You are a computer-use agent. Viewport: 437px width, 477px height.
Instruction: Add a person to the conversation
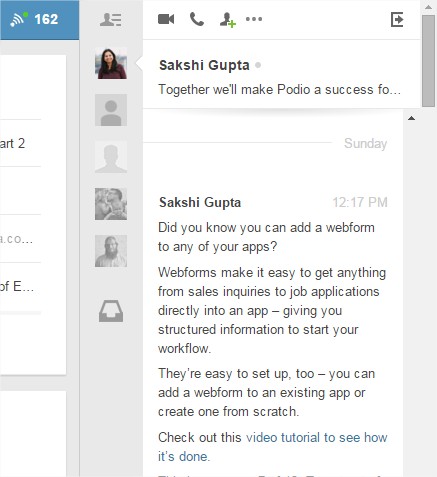point(228,20)
